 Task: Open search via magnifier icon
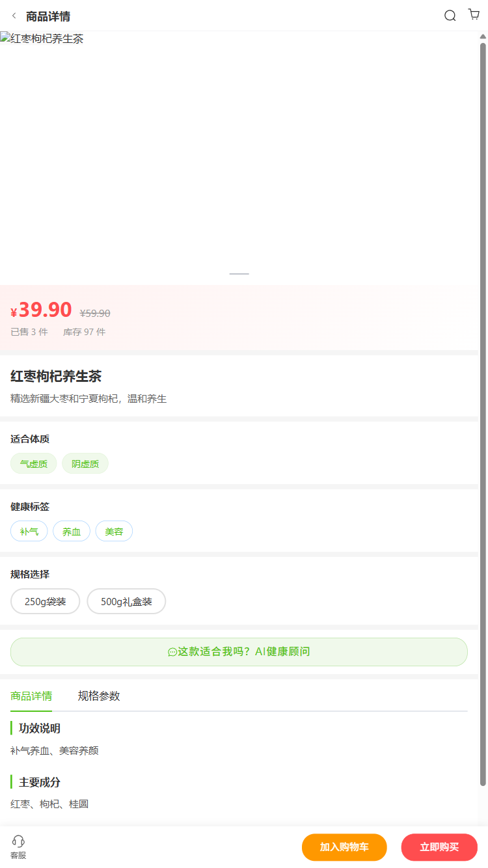[450, 16]
